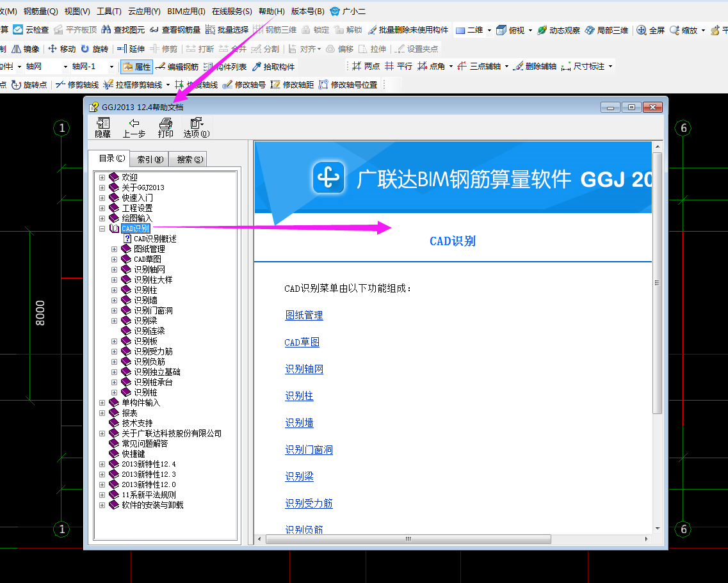Select the 镜像 (mirror) tool
The width and height of the screenshot is (728, 583).
[26, 49]
